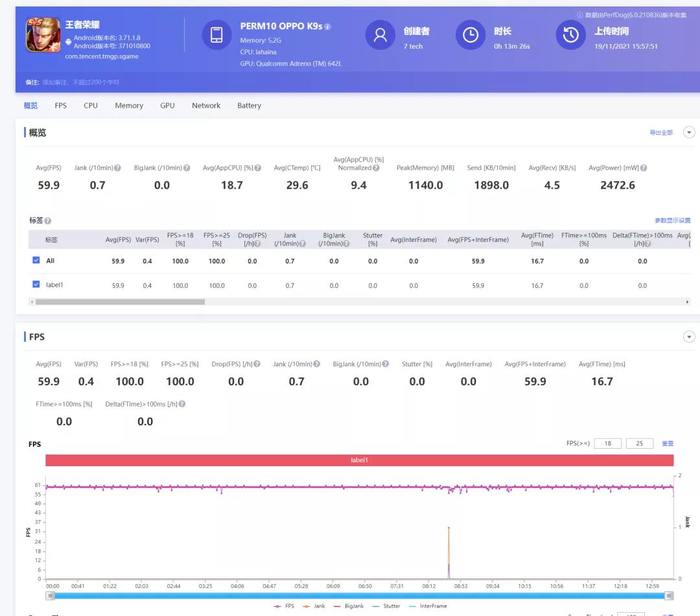Viewport: 700px width, 616px height.
Task: Click the creator user profile icon
Action: (x=380, y=35)
